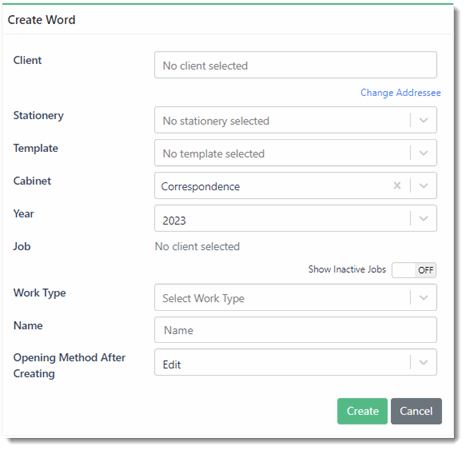
Task: Click the 2023 year value field
Action: pyautogui.click(x=174, y=221)
